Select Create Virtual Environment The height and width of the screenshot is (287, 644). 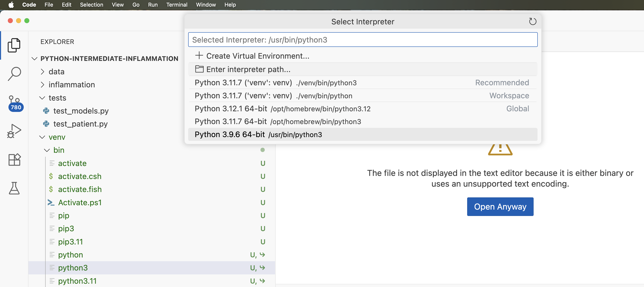coord(258,56)
